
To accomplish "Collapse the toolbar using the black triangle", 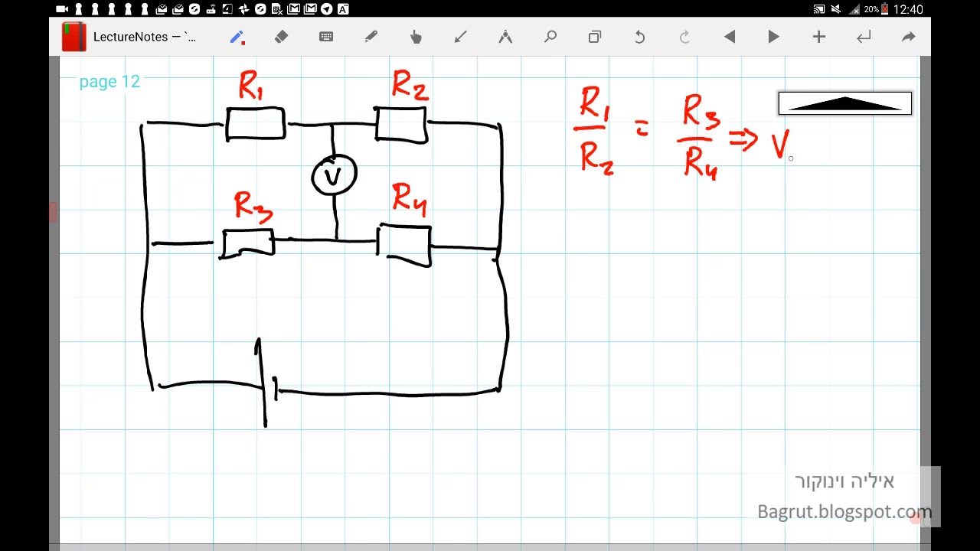I will pos(845,103).
